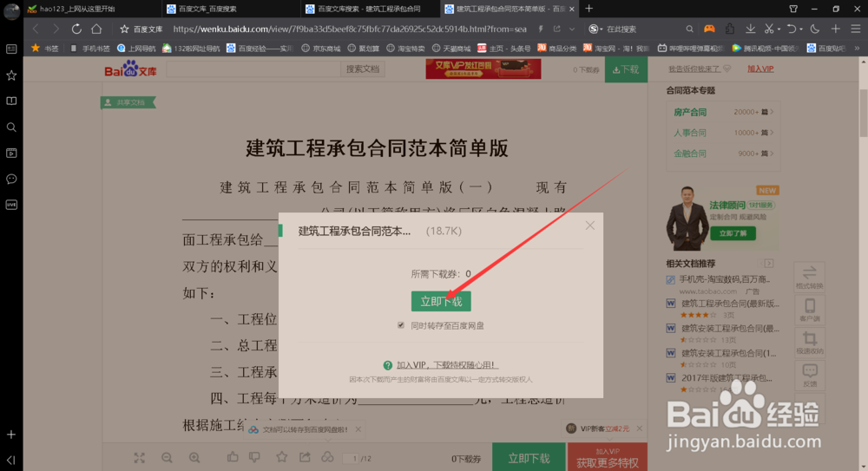Click thumbs up icon in reader toolbar
Screen dimensions: 868x471
point(233,457)
